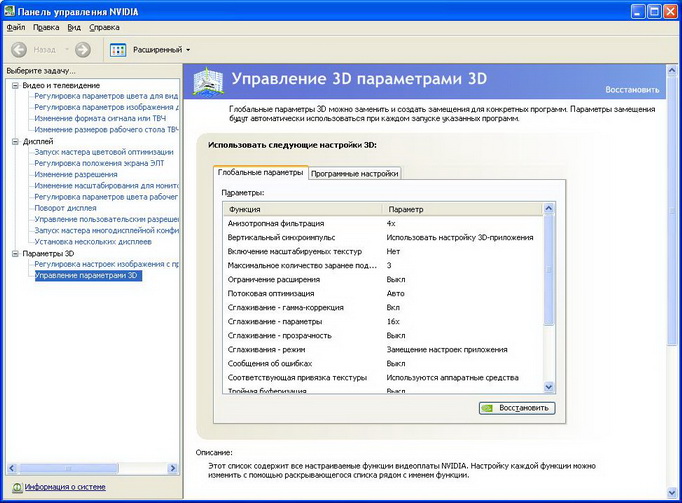Select Сглаживание - параметры row
Image resolution: width=682 pixels, height=503 pixels.
coord(383,322)
